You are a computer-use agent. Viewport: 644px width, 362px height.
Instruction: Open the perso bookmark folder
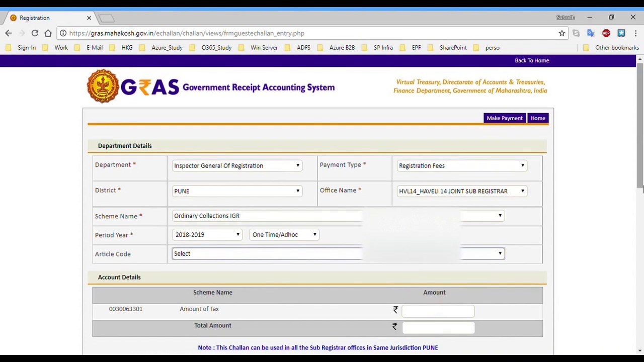coord(487,48)
